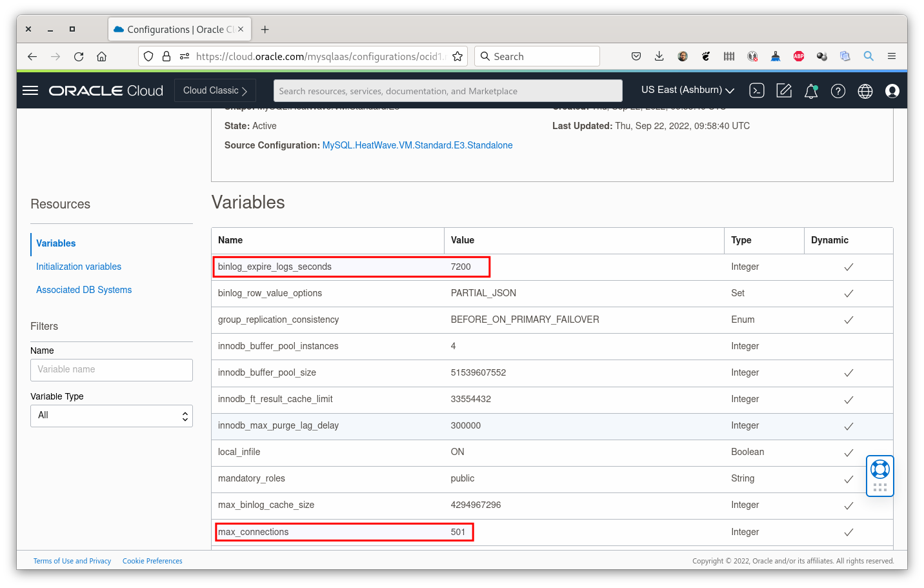Click the browser URL address bar
The height and width of the screenshot is (588, 924).
tap(320, 57)
